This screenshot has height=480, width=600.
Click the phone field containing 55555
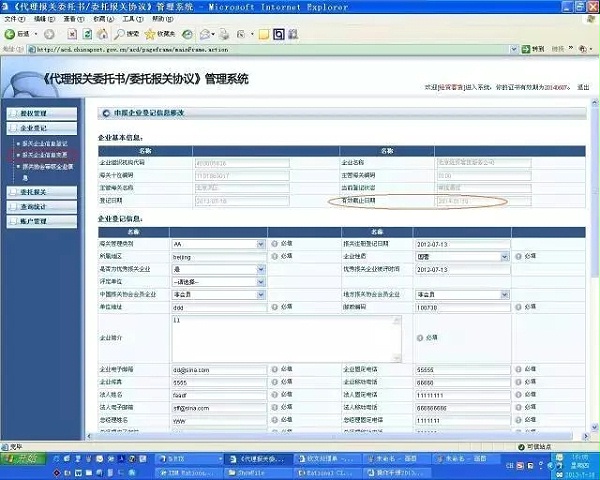[463, 370]
